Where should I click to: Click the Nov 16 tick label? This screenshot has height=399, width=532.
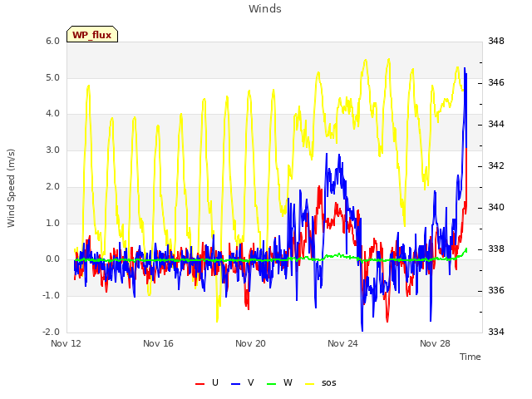pyautogui.click(x=158, y=343)
